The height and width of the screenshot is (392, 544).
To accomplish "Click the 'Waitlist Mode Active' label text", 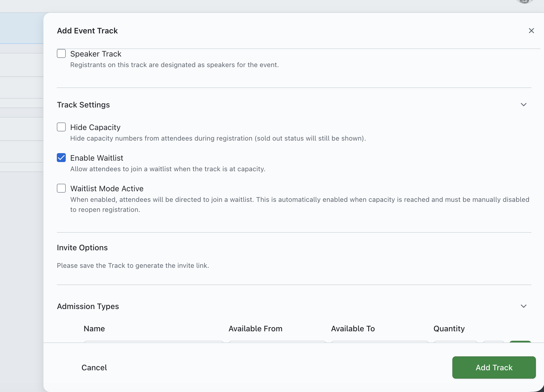I will 107,188.
